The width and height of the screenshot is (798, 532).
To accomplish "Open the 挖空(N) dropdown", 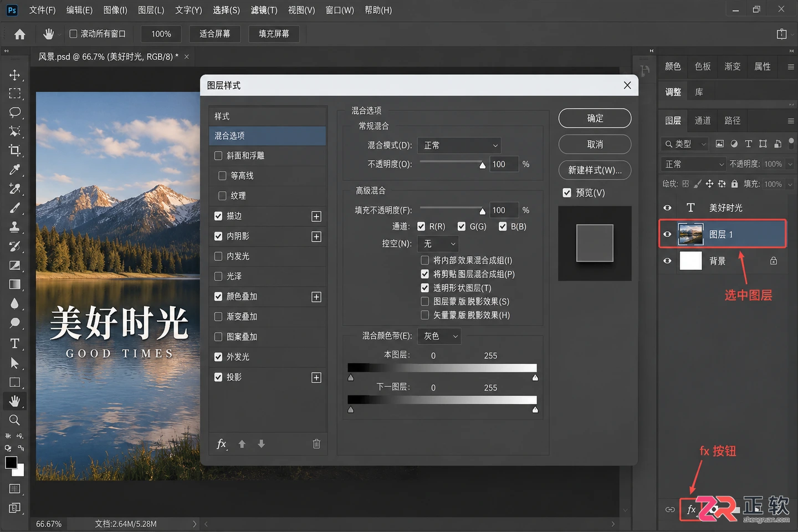I will tap(438, 244).
